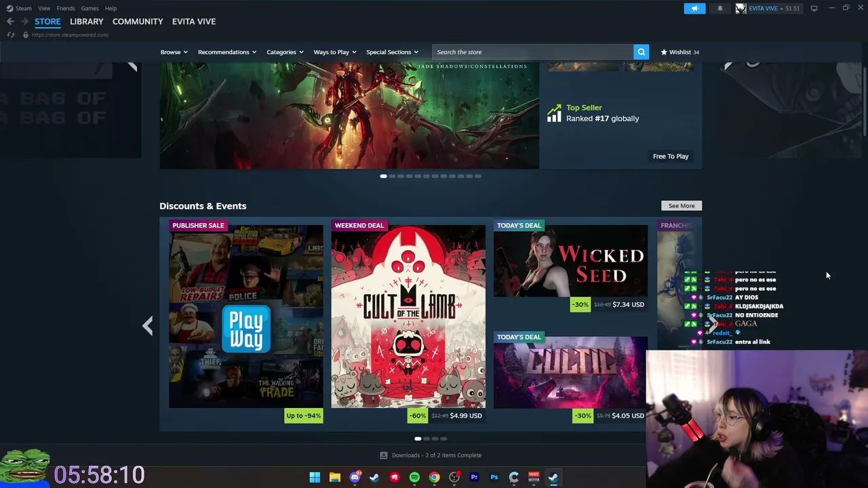Viewport: 868px width, 488px height.
Task: Expand the Ways to Play dropdown
Action: click(334, 52)
